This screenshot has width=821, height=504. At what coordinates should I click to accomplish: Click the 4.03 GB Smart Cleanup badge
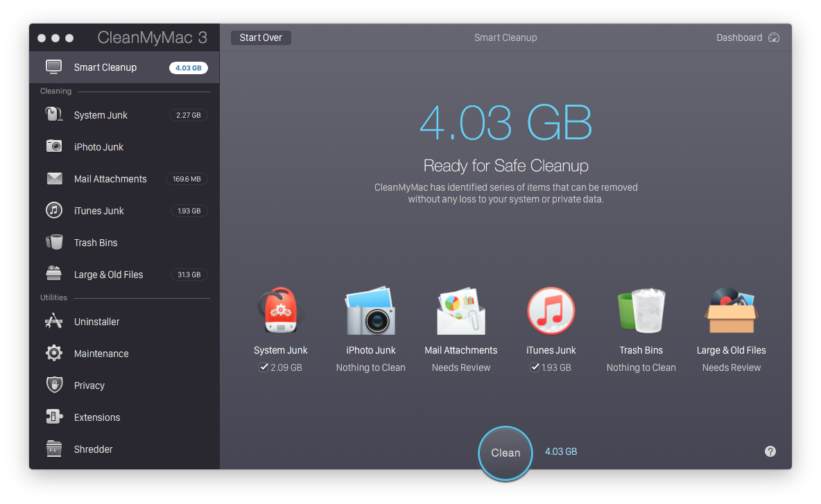189,67
